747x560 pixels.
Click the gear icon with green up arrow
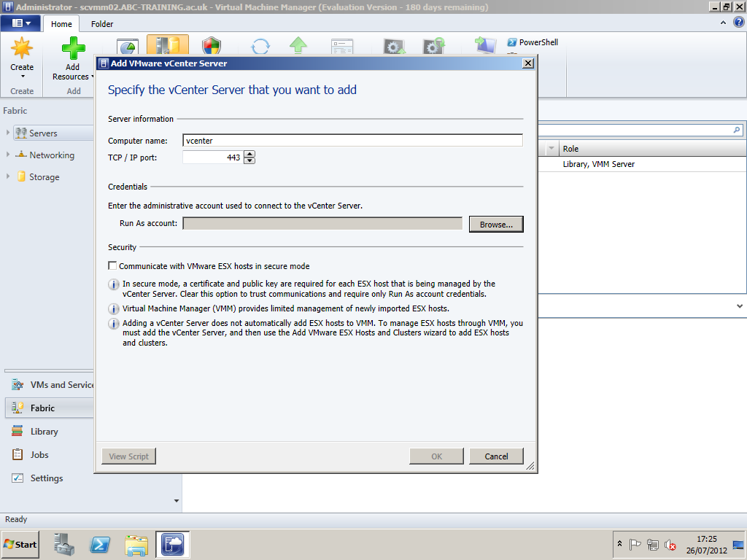coord(395,47)
